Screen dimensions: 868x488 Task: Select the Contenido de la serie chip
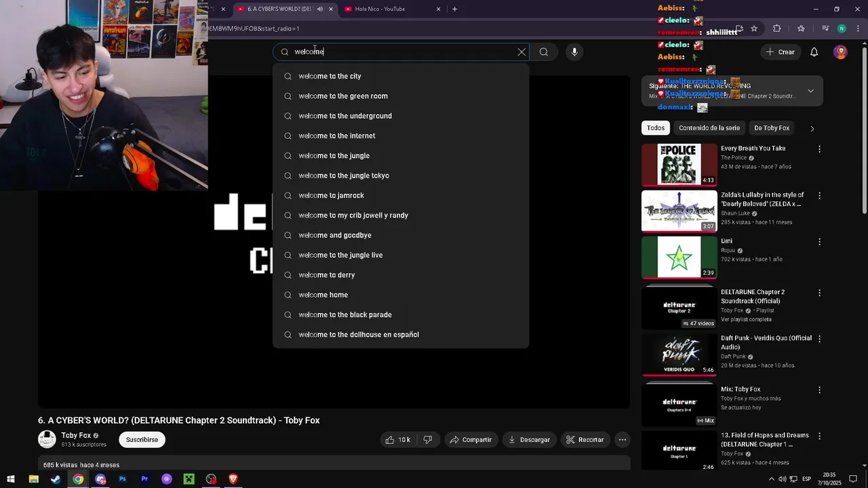(709, 128)
